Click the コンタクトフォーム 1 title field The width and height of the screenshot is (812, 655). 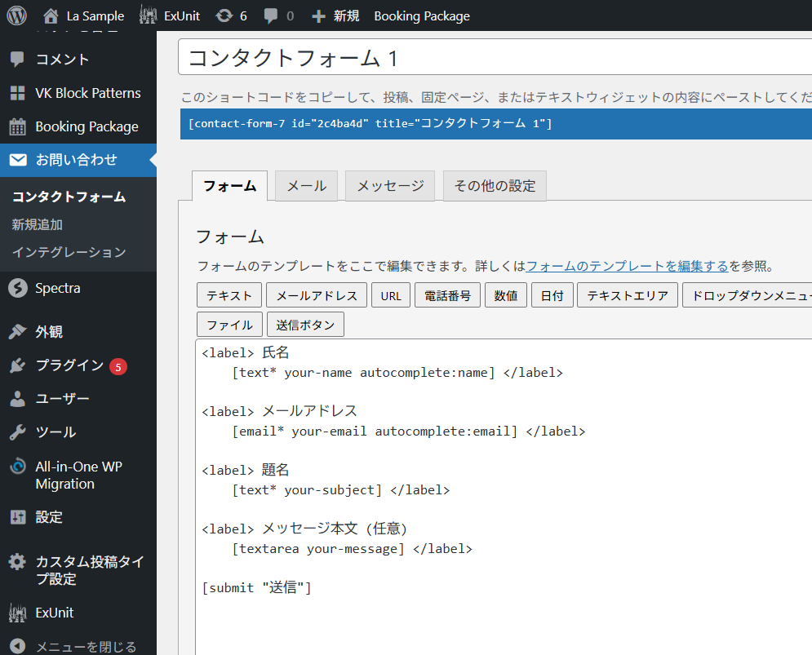point(495,57)
